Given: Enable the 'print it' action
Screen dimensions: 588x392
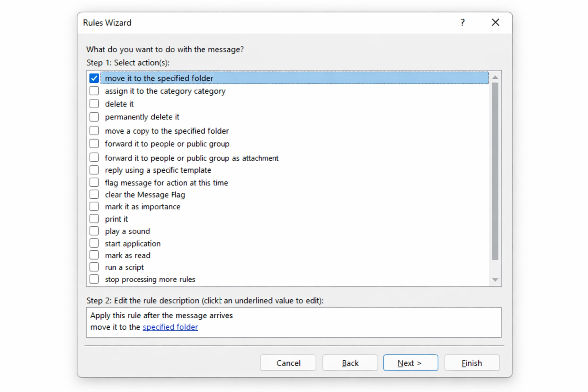Looking at the screenshot, I should (x=94, y=219).
